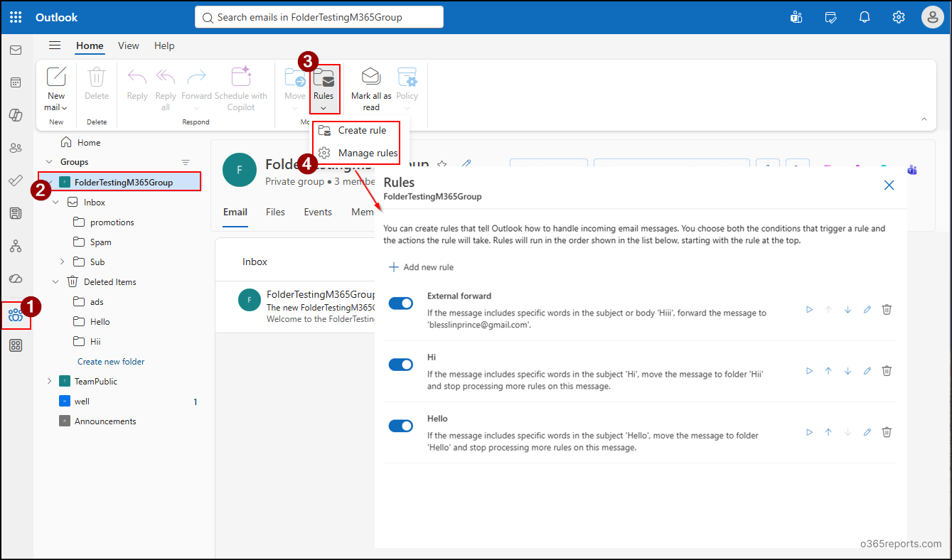The image size is (952, 560).
Task: Switch to the group Files tab
Action: tap(275, 212)
